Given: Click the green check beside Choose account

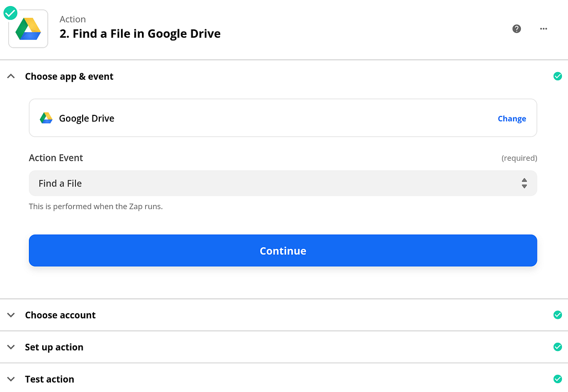Looking at the screenshot, I should pos(557,315).
